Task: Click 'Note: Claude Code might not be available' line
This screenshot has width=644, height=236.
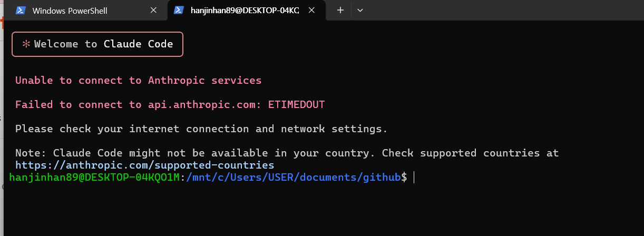Action: (287, 153)
